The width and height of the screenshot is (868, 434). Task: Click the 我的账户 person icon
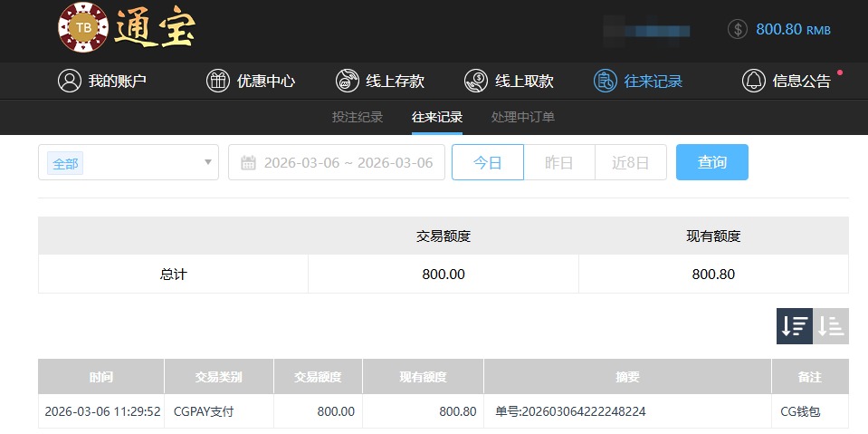[x=70, y=81]
